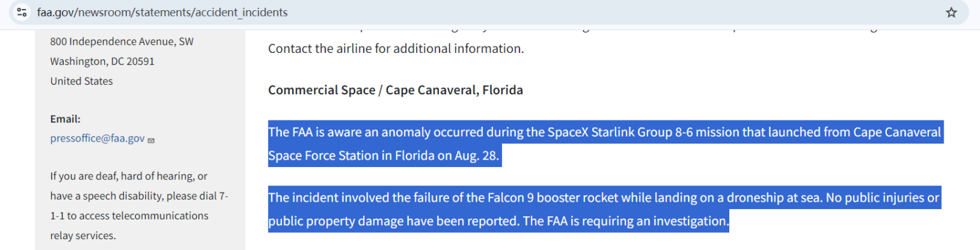The height and width of the screenshot is (250, 980).
Task: Click the Commercial Space / Cape Canaveral heading
Action: point(396,90)
